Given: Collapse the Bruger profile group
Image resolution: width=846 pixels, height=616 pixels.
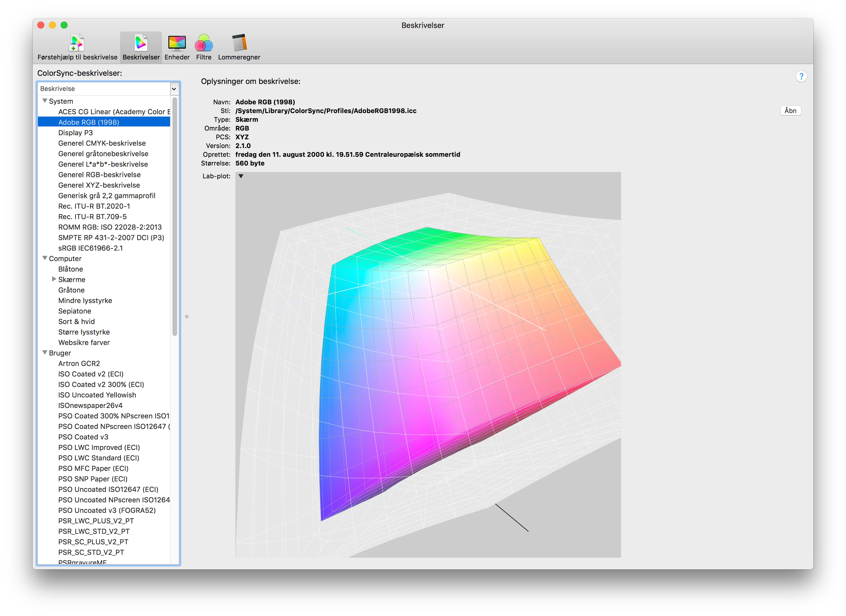Looking at the screenshot, I should click(45, 353).
